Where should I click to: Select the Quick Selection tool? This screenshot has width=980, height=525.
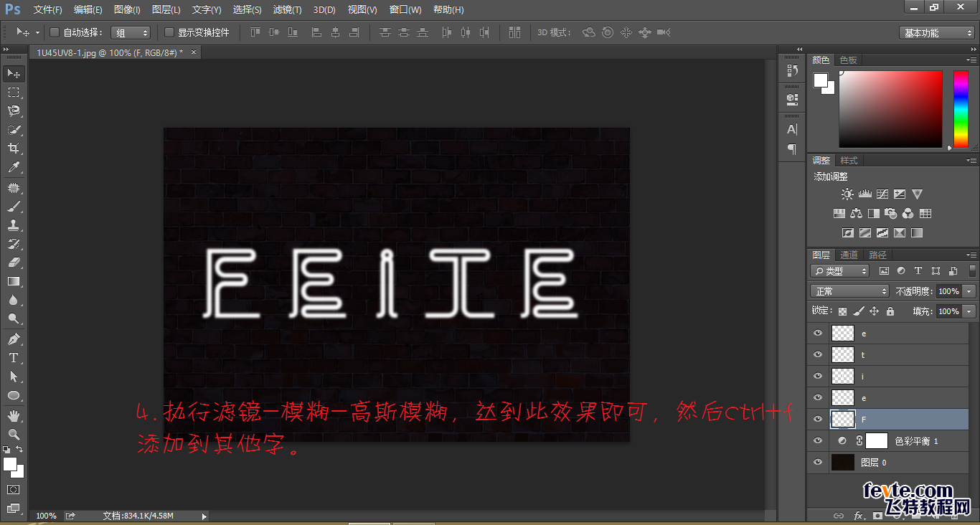point(14,130)
